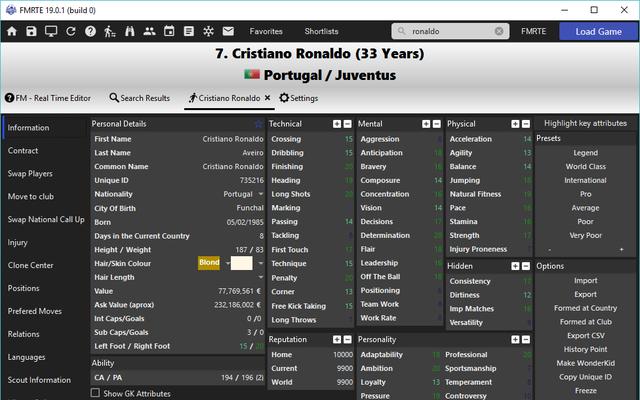Decrease all Technical attributes with minus
The width and height of the screenshot is (640, 400).
[347, 124]
